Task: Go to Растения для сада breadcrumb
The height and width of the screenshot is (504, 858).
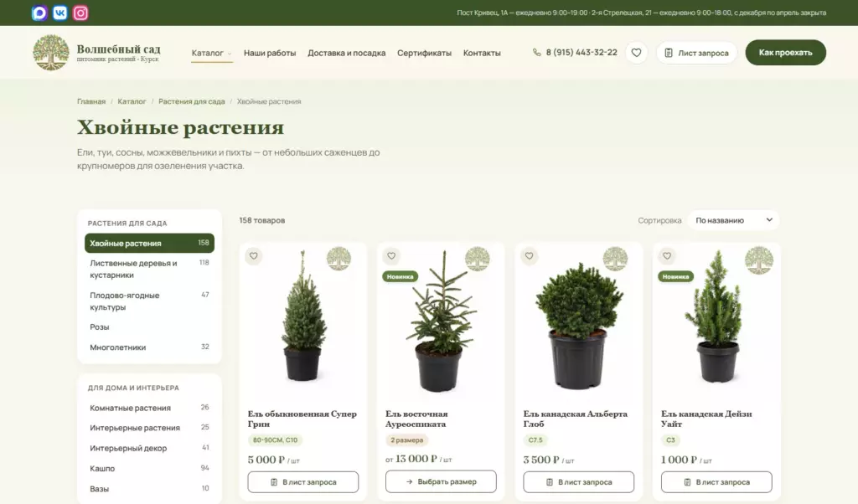Action: (192, 101)
